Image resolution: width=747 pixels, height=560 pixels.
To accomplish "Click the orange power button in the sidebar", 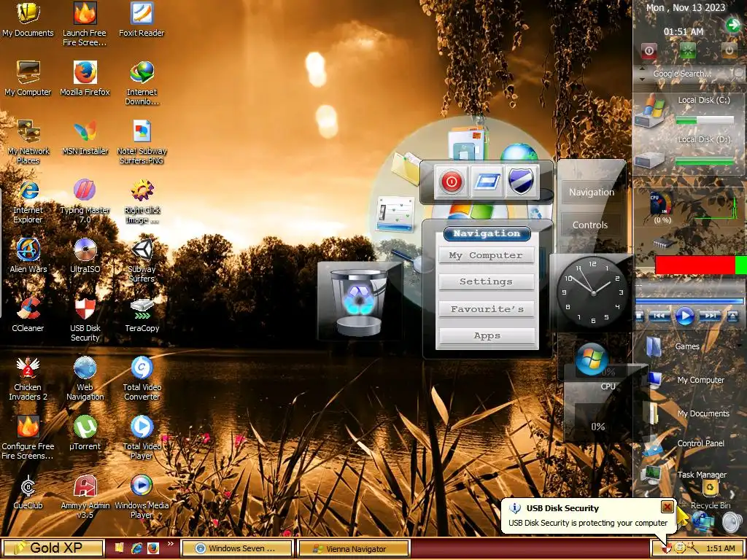I will click(729, 51).
